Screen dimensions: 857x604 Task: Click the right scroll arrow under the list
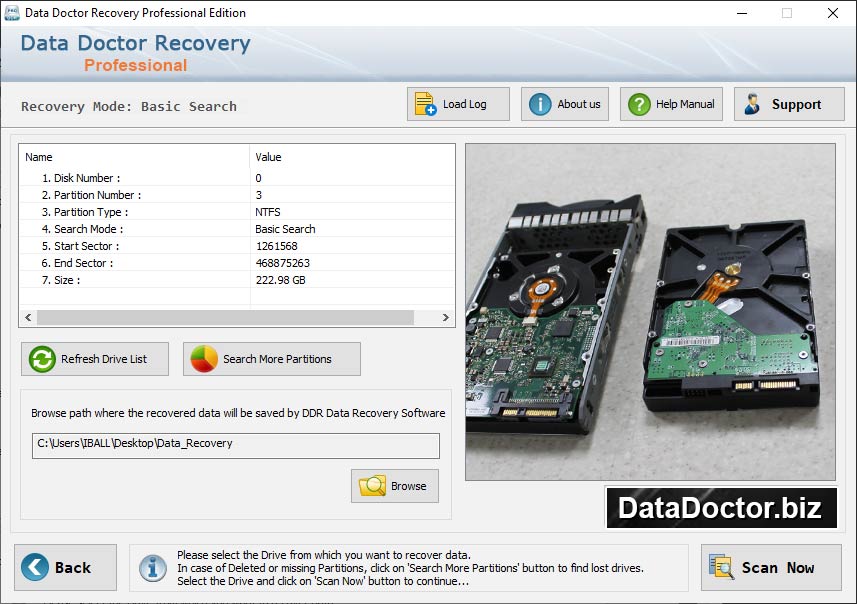pos(446,317)
